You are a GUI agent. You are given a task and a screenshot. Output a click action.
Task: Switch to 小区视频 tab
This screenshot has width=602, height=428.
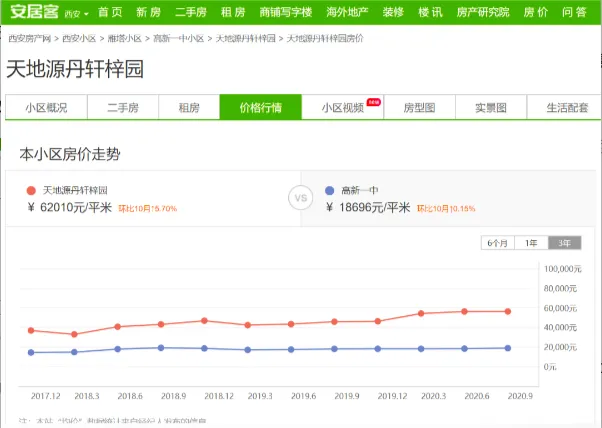(343, 107)
